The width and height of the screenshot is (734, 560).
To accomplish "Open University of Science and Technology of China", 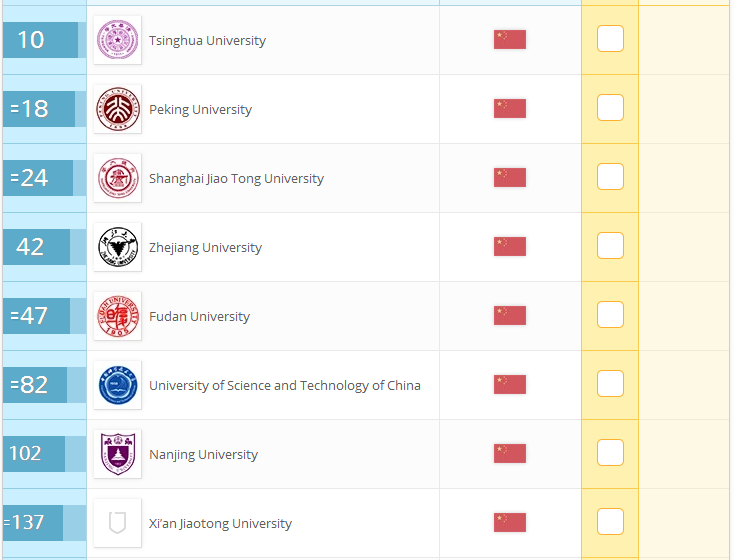I will coord(285,385).
